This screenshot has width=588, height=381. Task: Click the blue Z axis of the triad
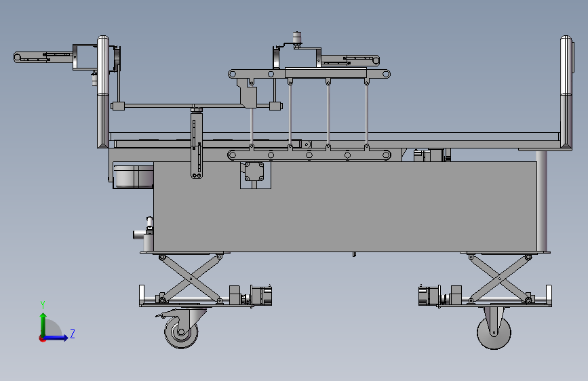point(56,338)
